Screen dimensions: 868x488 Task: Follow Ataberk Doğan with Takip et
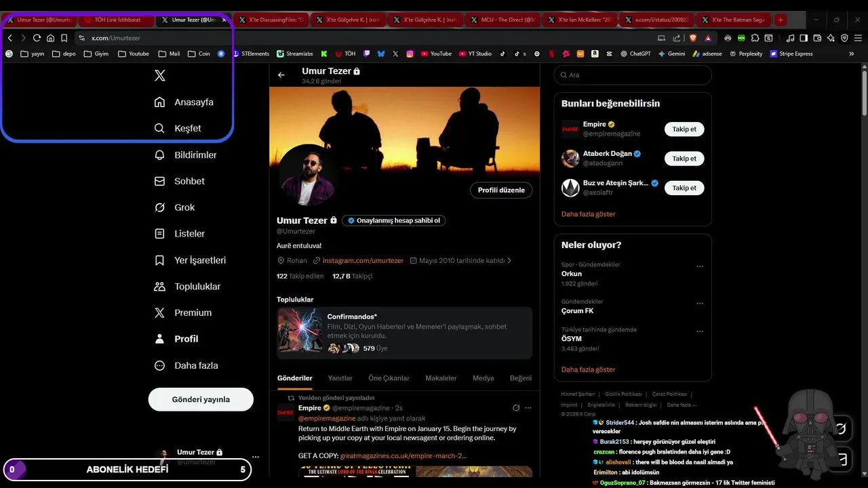684,159
